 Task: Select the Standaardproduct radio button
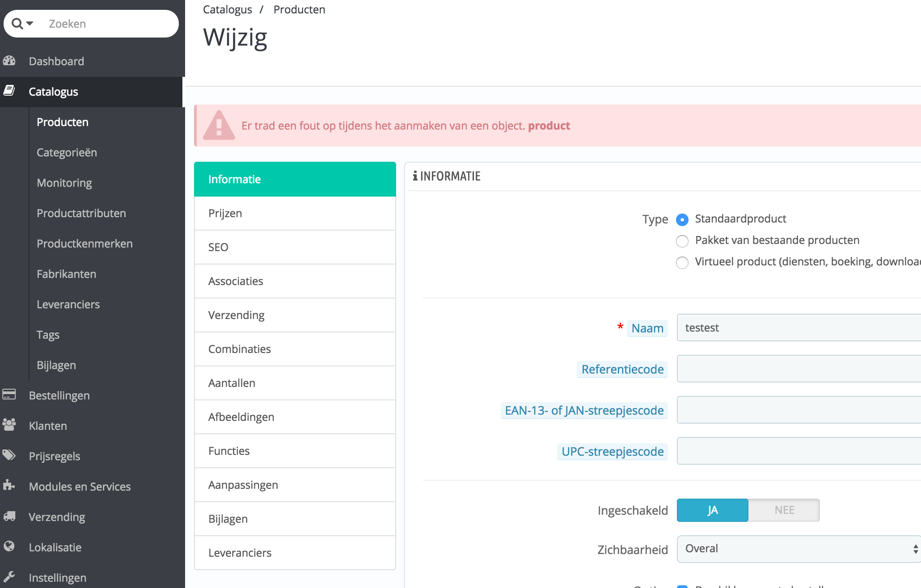coord(682,219)
